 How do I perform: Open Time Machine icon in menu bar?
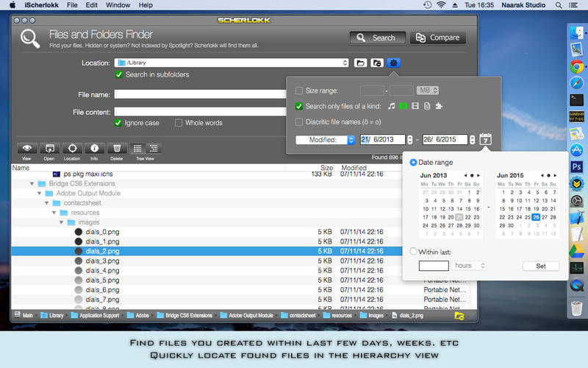pyautogui.click(x=428, y=5)
